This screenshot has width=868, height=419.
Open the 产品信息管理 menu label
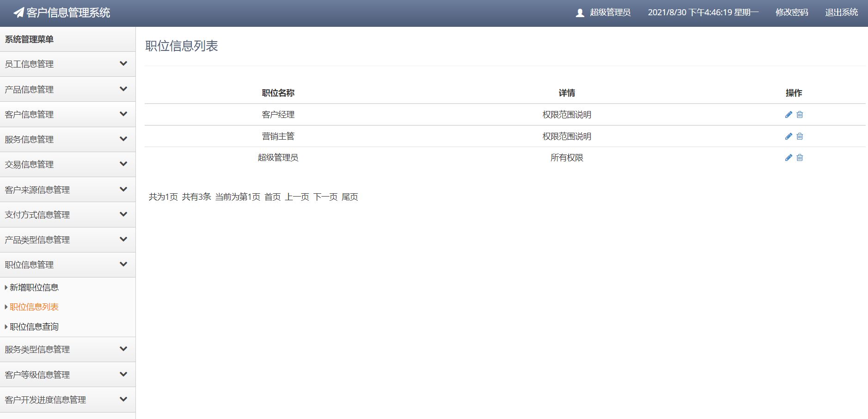(x=29, y=90)
